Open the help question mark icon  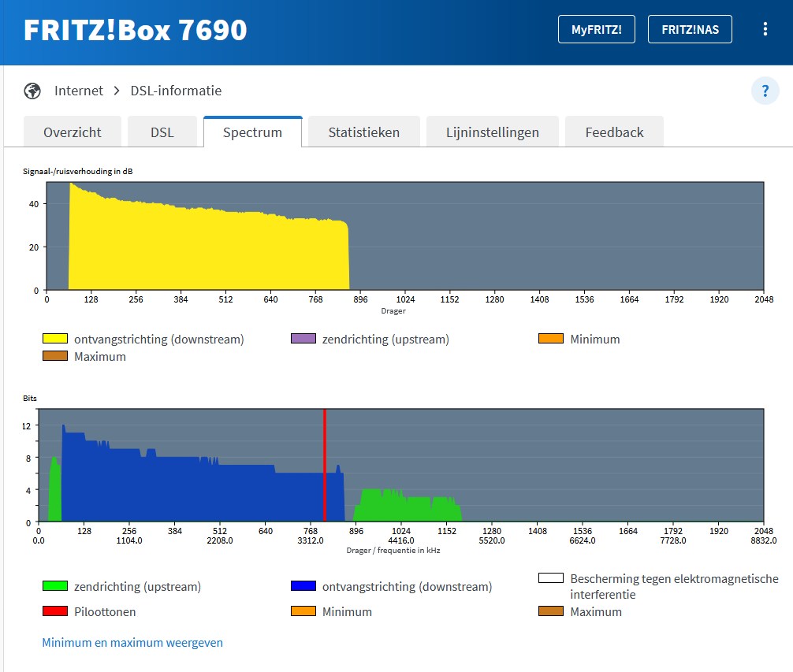point(765,91)
